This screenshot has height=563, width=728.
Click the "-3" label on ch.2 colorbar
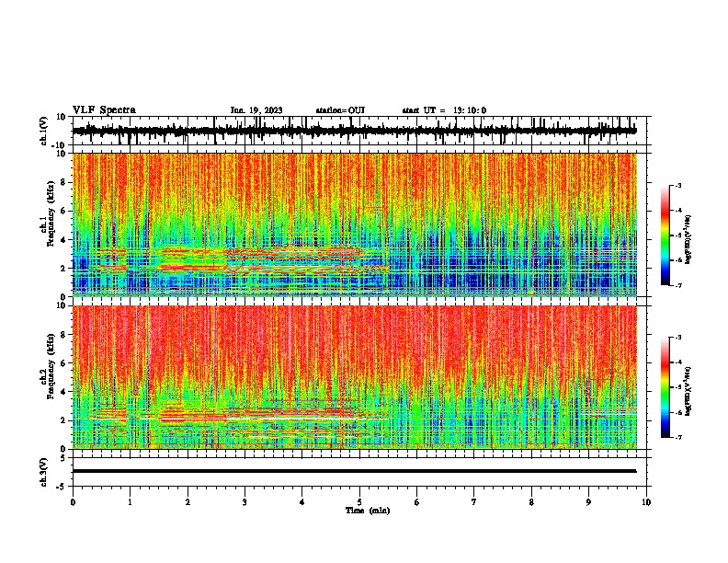(x=677, y=338)
